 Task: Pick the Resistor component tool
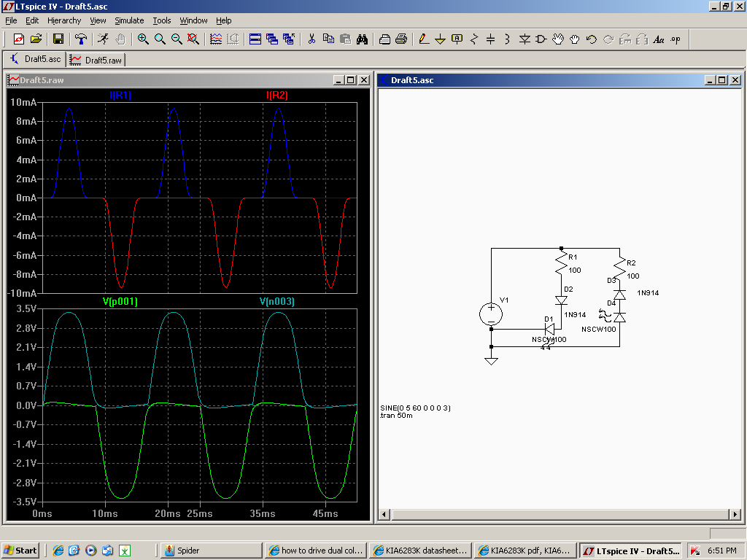(x=474, y=39)
